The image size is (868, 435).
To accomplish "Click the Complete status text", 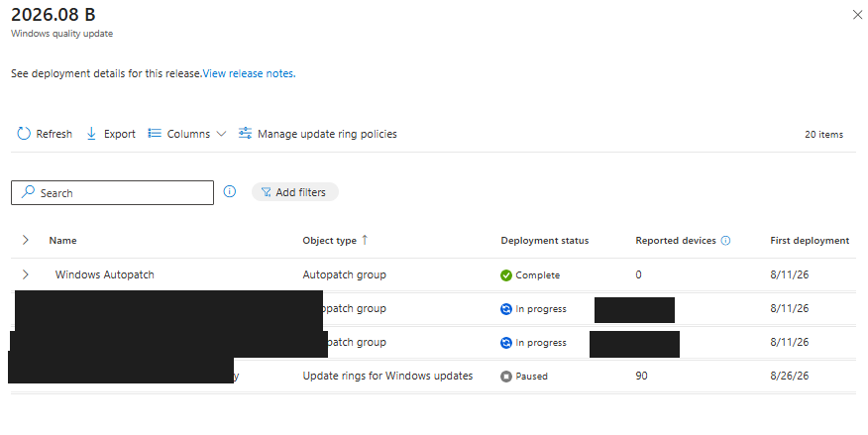I will [537, 275].
